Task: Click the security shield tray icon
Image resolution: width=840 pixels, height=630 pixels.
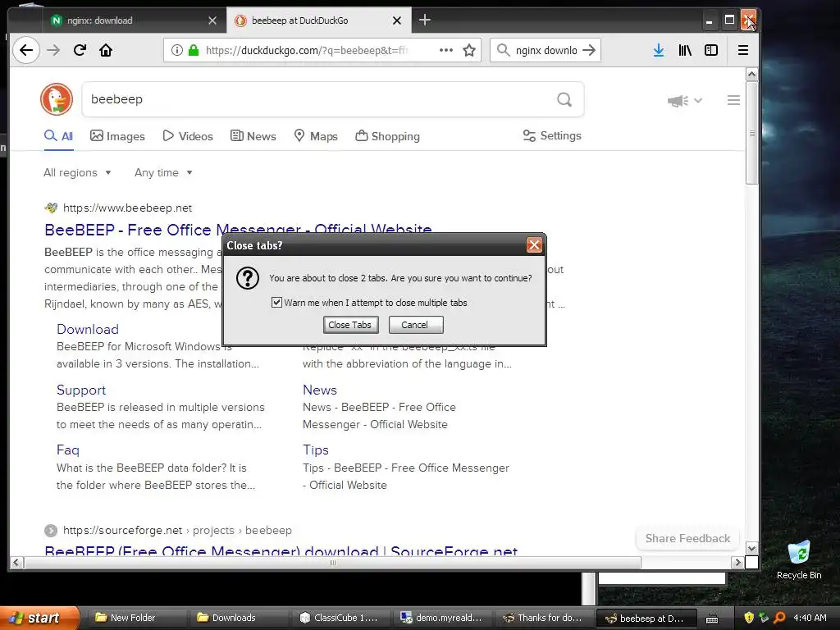Action: (x=748, y=618)
